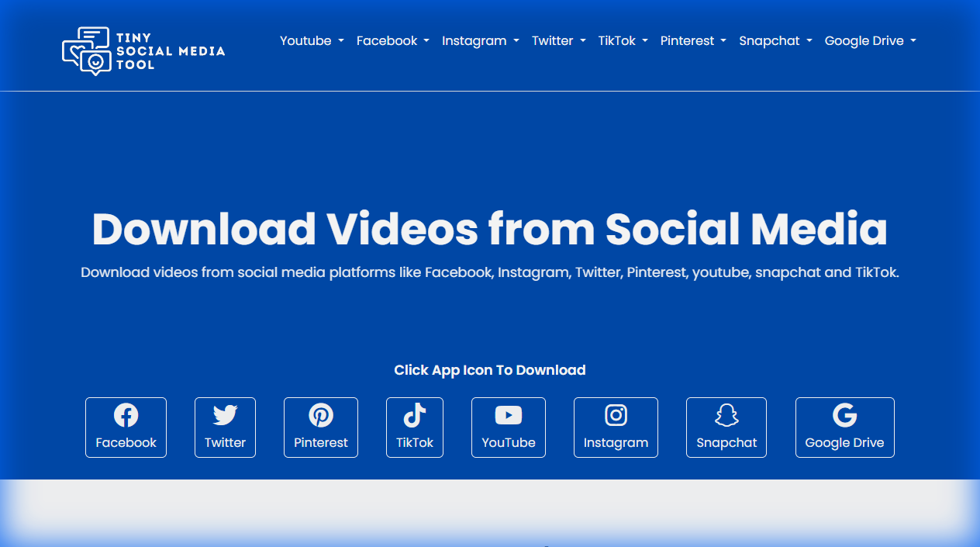Open the Twitter menu item
The width and height of the screenshot is (980, 547).
tap(558, 40)
